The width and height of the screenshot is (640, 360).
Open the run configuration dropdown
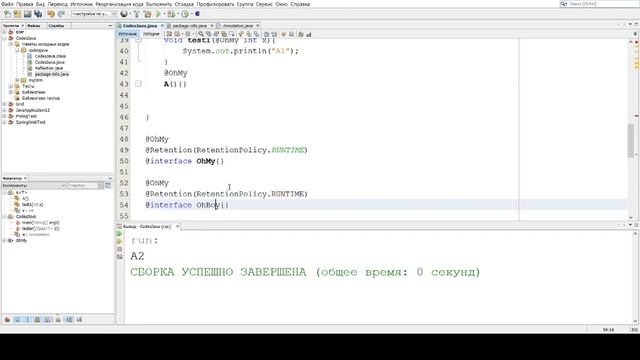tap(94, 14)
